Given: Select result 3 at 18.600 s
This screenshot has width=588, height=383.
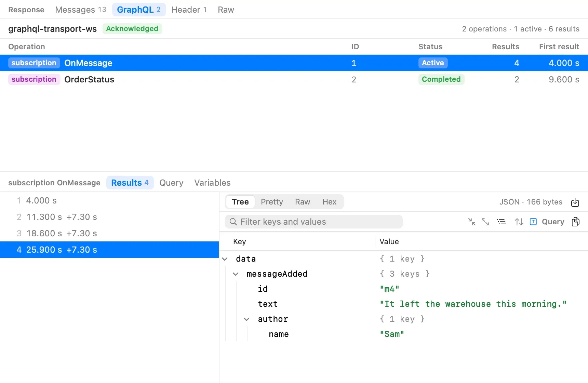Looking at the screenshot, I should tap(109, 233).
